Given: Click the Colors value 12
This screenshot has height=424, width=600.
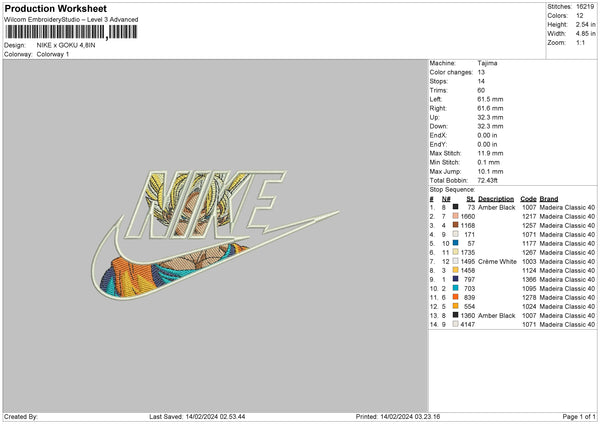Looking at the screenshot, I should (580, 16).
